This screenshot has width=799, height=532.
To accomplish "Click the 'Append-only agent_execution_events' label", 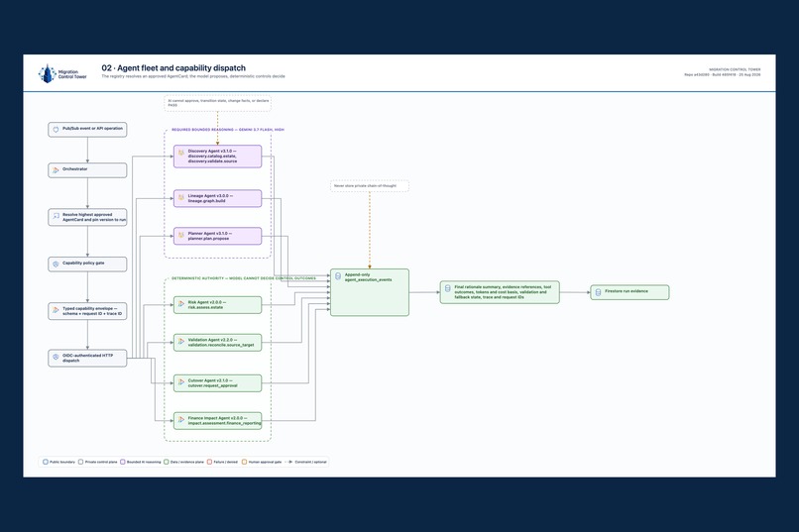I will click(x=369, y=277).
